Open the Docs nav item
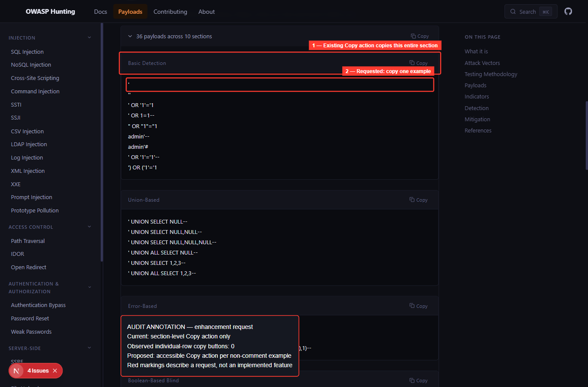The height and width of the screenshot is (387, 588). click(x=100, y=12)
